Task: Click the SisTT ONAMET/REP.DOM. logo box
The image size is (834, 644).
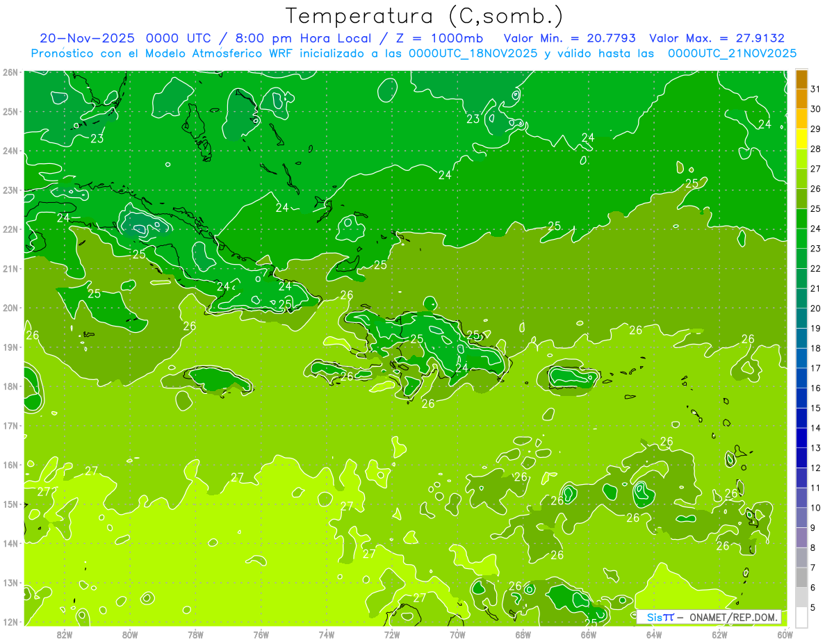Action: click(x=710, y=616)
